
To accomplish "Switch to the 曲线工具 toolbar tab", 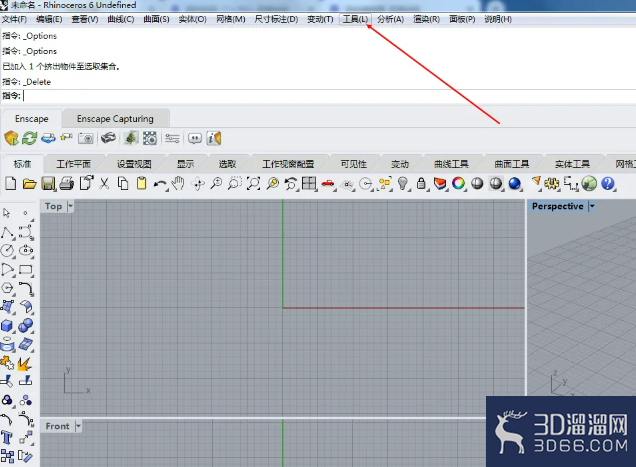I will 451,164.
